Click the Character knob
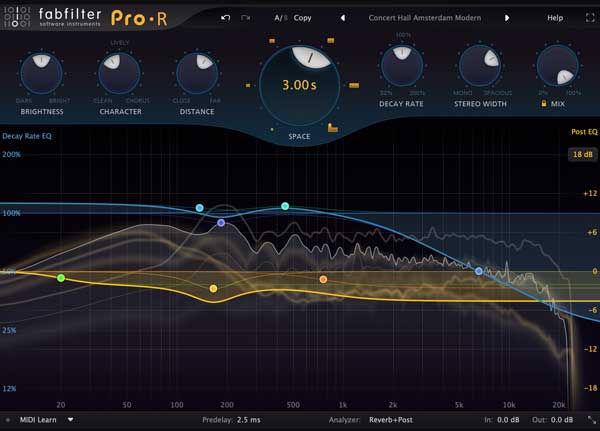 pos(119,73)
